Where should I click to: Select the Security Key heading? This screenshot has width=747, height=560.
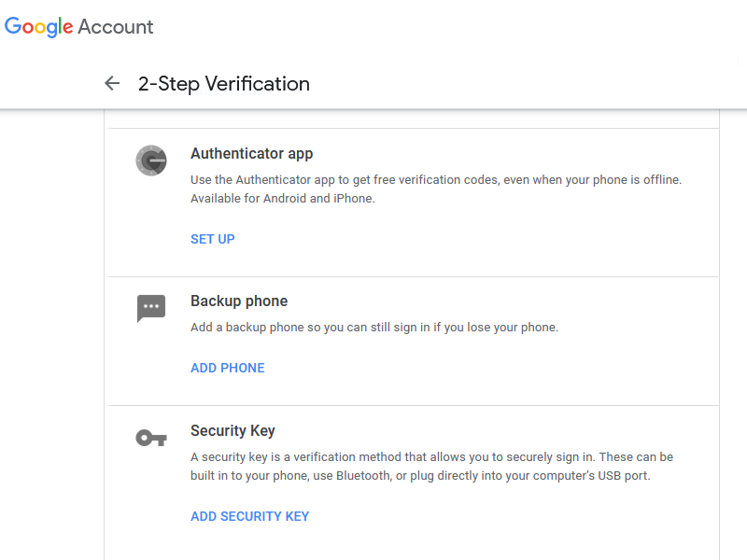[233, 431]
